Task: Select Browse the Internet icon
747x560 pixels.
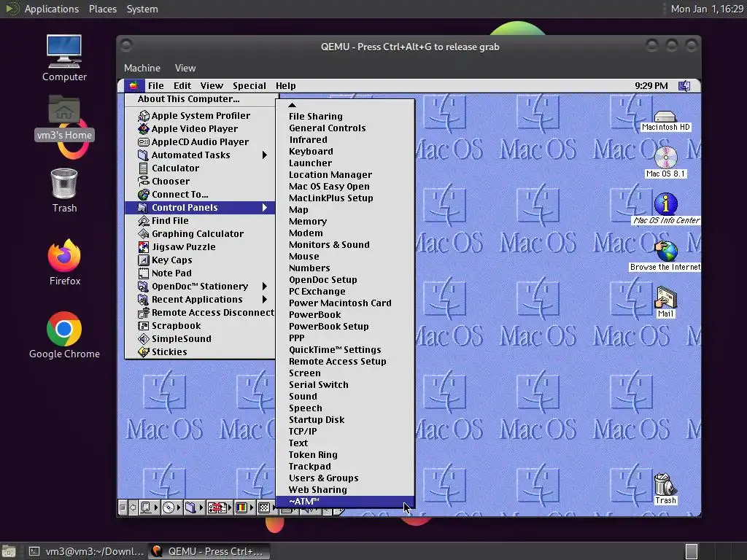Action: pyautogui.click(x=665, y=256)
